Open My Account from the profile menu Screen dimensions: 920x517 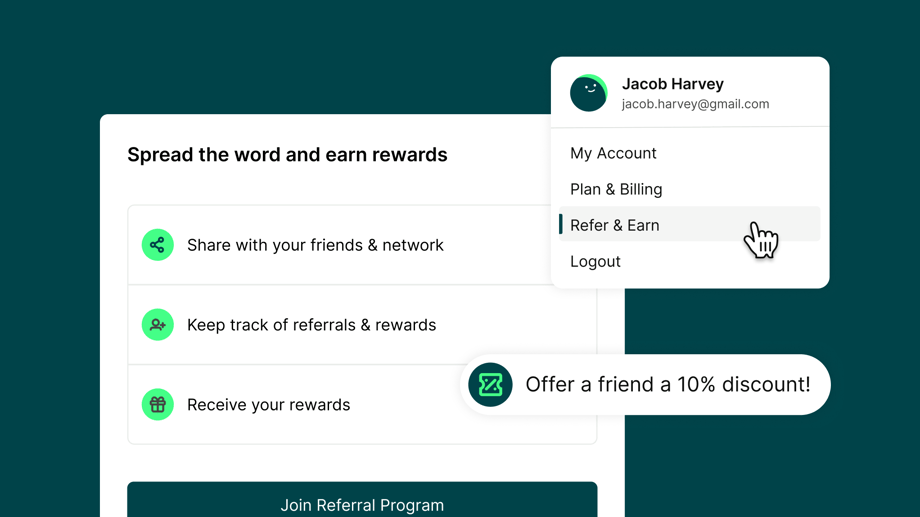(x=613, y=153)
